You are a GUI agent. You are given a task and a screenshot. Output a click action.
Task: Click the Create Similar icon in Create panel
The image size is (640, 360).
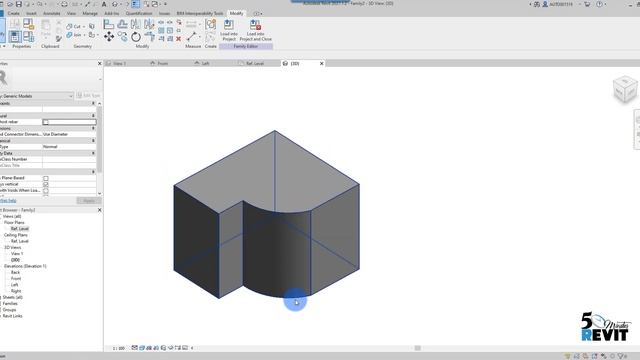(211, 24)
